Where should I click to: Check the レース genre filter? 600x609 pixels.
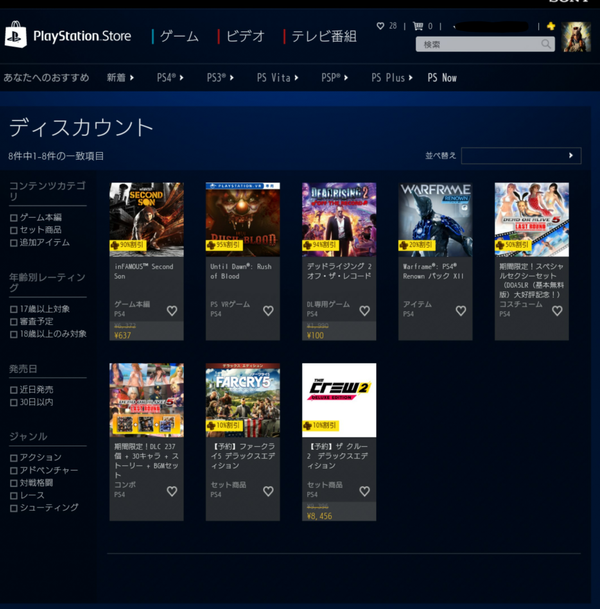14,496
